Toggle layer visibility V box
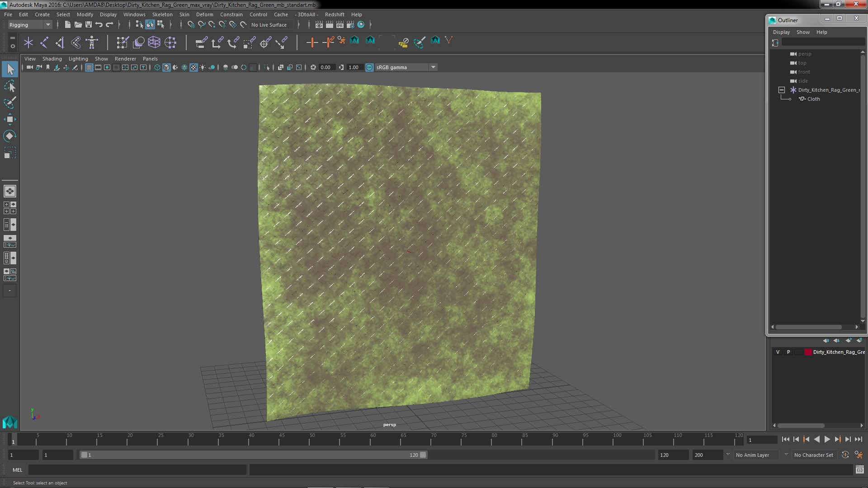The width and height of the screenshot is (868, 488). pyautogui.click(x=778, y=352)
